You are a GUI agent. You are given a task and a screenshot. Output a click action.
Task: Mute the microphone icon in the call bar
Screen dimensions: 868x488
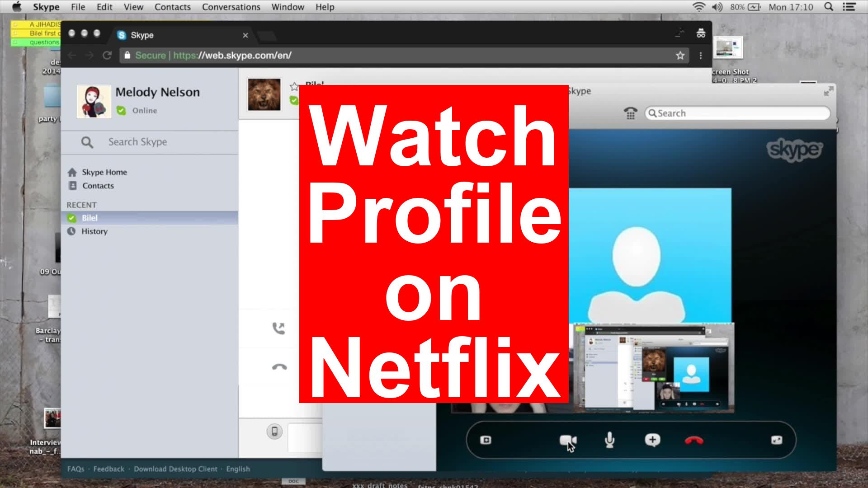(x=610, y=440)
